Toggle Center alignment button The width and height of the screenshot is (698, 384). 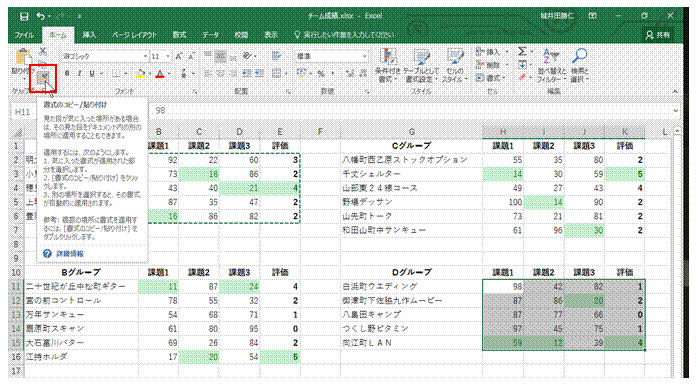click(220, 73)
